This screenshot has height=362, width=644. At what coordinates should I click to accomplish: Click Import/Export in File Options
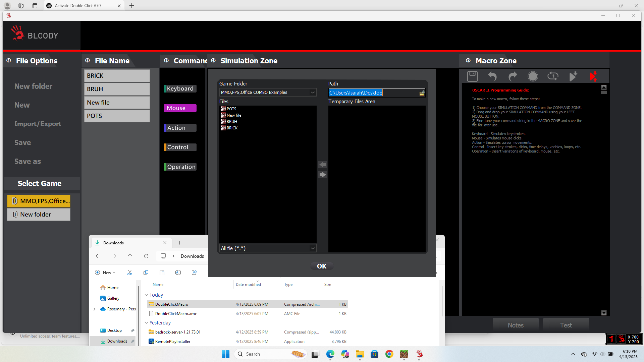(38, 124)
